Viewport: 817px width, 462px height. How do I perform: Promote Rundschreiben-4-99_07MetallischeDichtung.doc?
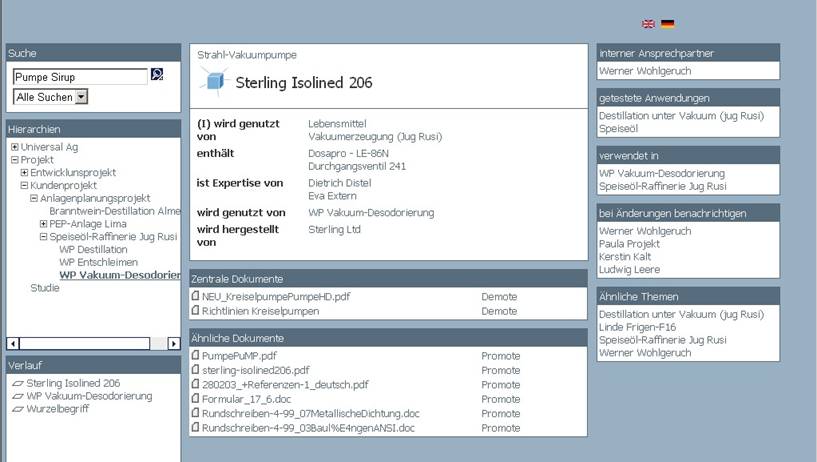(501, 414)
